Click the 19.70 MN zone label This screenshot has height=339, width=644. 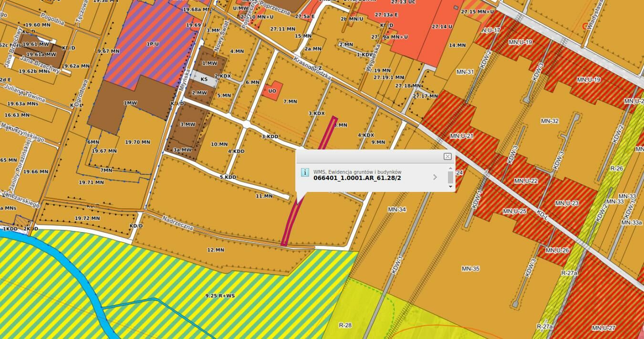(x=137, y=142)
